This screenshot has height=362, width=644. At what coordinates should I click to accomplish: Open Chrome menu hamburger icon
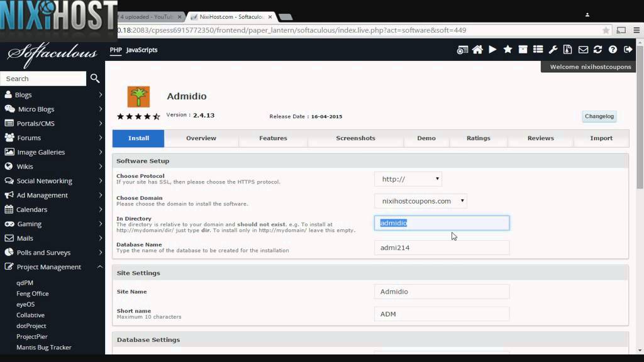click(x=636, y=30)
